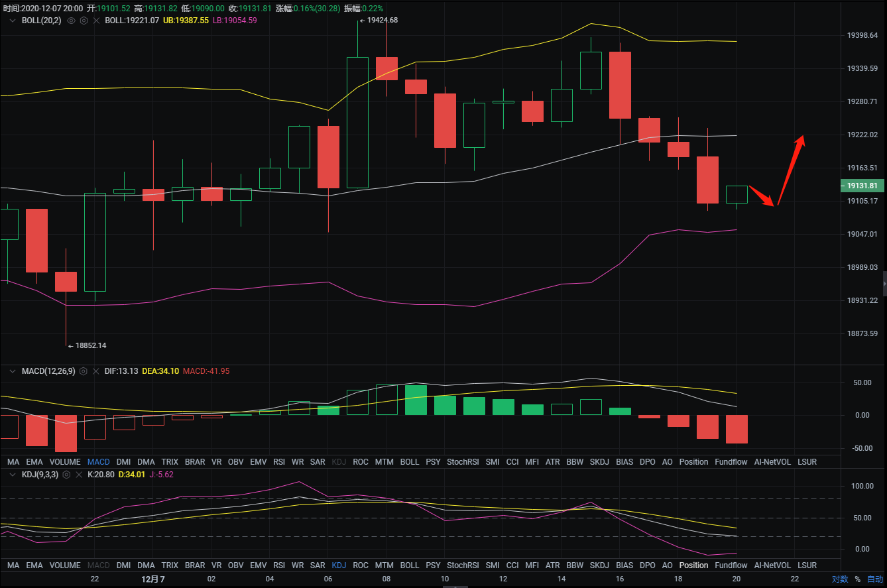Remove the BOLL indicator with X icon
This screenshot has width=887, height=588.
(96, 21)
